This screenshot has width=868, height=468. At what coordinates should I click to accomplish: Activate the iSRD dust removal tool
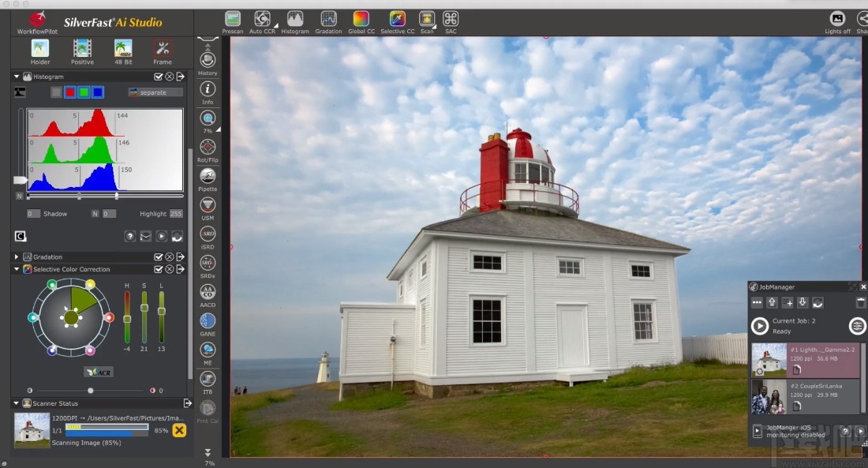[x=207, y=234]
